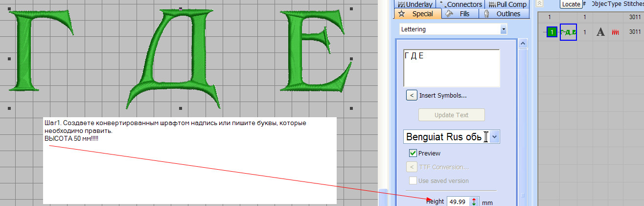Select the lettering object thumbnail in list
Image resolution: width=644 pixels, height=206 pixels.
[x=568, y=32]
